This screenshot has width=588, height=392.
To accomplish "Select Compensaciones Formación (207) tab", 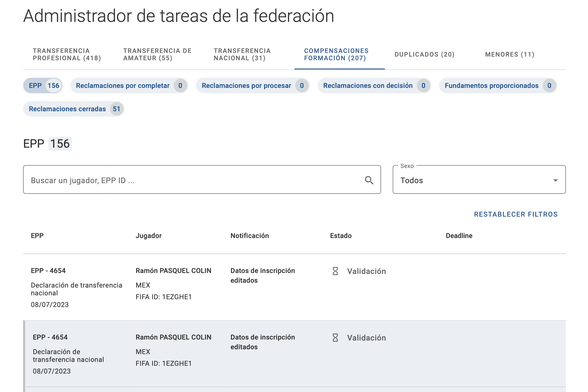I will pyautogui.click(x=339, y=54).
